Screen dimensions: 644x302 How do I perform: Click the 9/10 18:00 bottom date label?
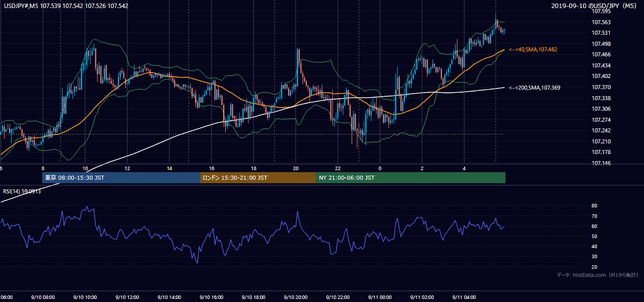pyautogui.click(x=253, y=297)
